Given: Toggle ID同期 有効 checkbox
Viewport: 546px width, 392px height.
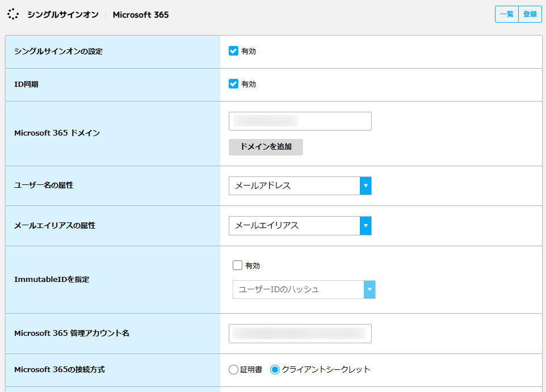Looking at the screenshot, I should [233, 84].
